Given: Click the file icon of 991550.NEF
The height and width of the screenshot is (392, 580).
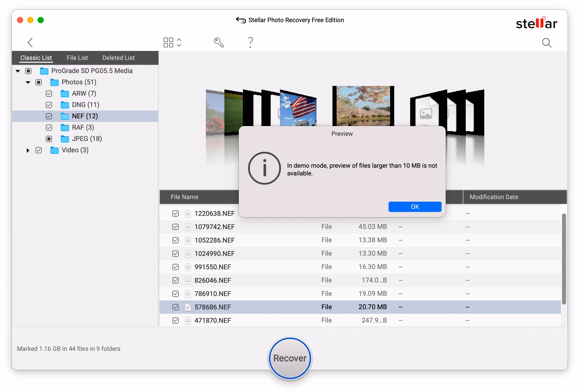Looking at the screenshot, I should pyautogui.click(x=188, y=267).
